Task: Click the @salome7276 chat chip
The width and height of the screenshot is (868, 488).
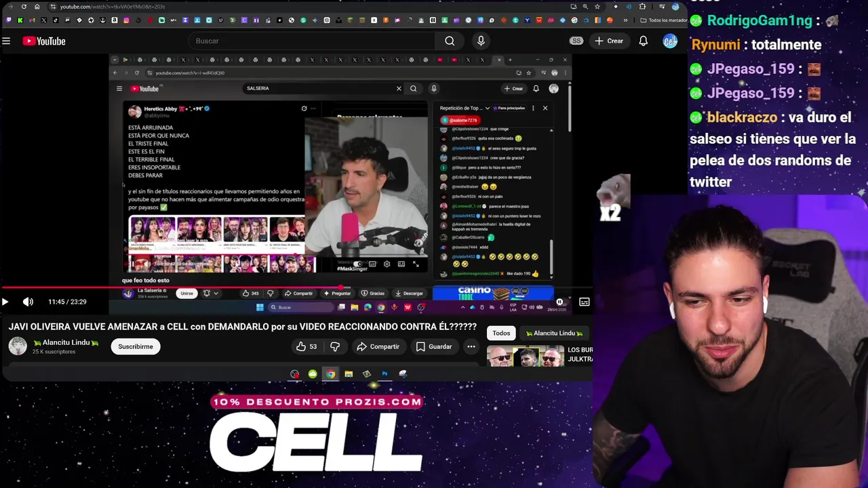Action: (459, 121)
